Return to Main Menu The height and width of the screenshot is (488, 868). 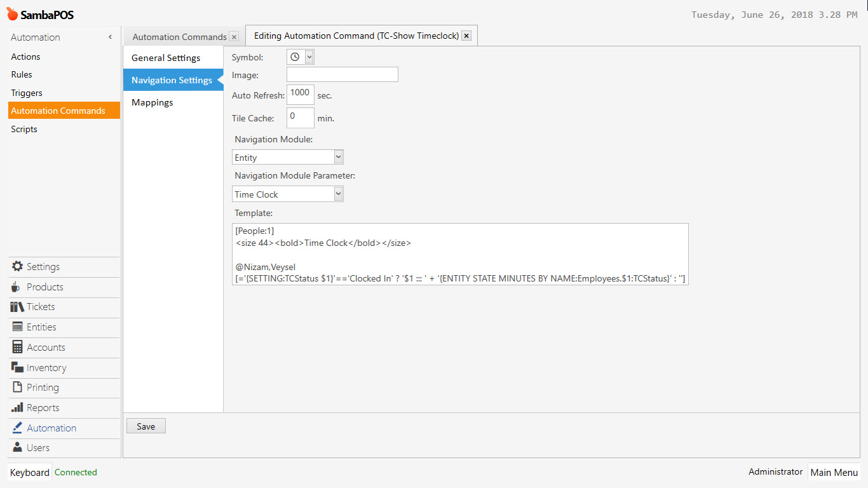pyautogui.click(x=834, y=472)
